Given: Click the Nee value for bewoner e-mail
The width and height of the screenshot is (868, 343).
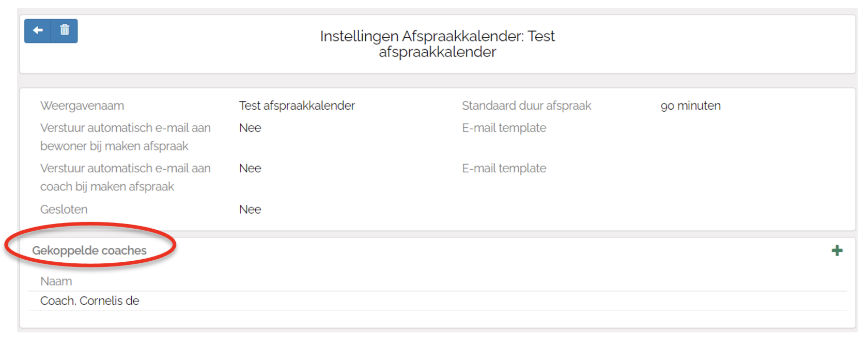Looking at the screenshot, I should 250,128.
